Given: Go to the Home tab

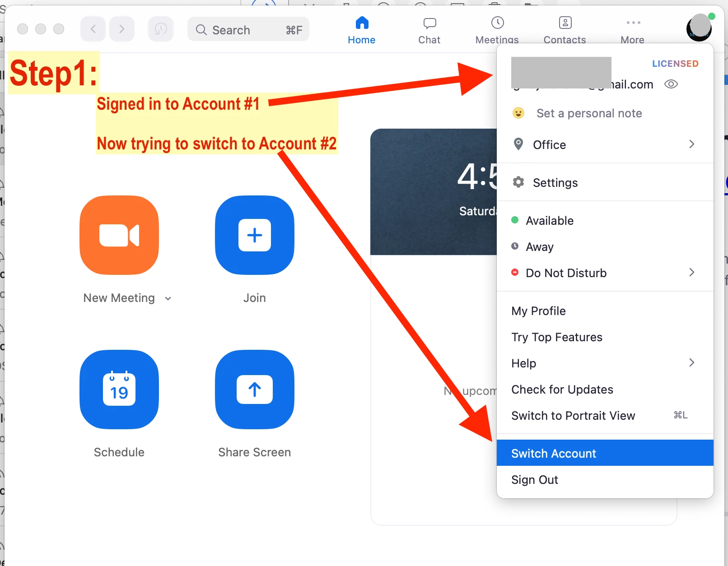Looking at the screenshot, I should (x=362, y=30).
